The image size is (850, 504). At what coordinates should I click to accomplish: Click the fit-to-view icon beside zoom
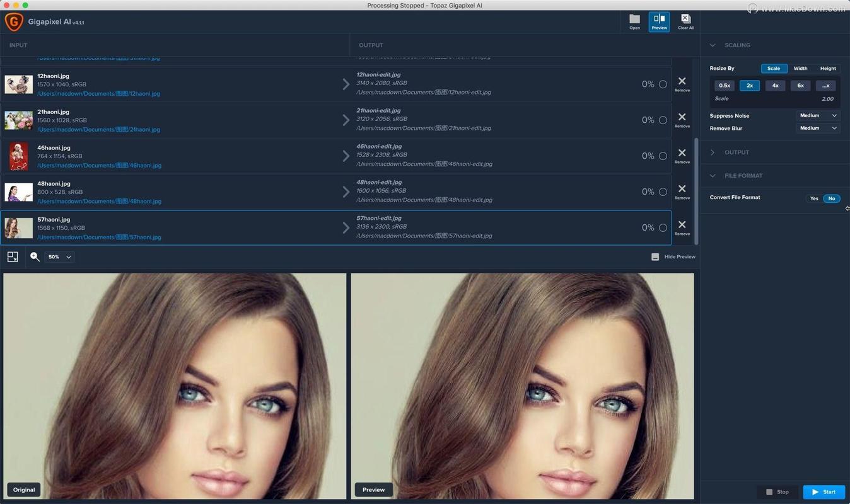point(13,256)
